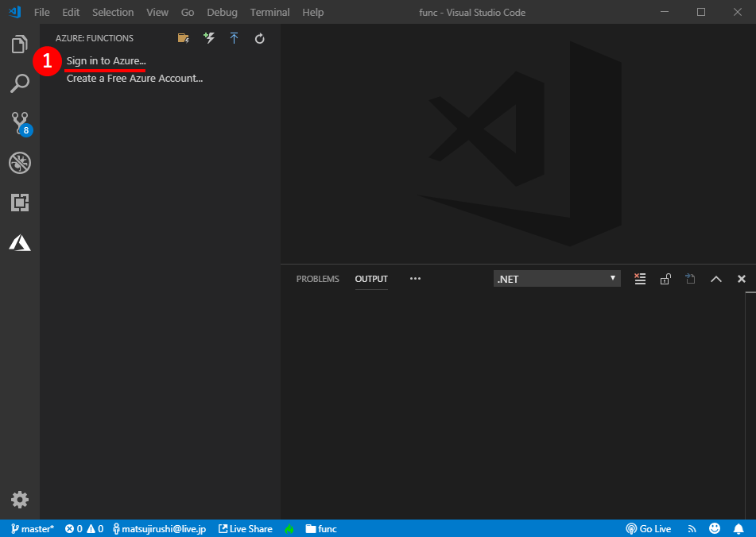Click Go Live in status bar
The image size is (756, 537).
pyautogui.click(x=649, y=529)
